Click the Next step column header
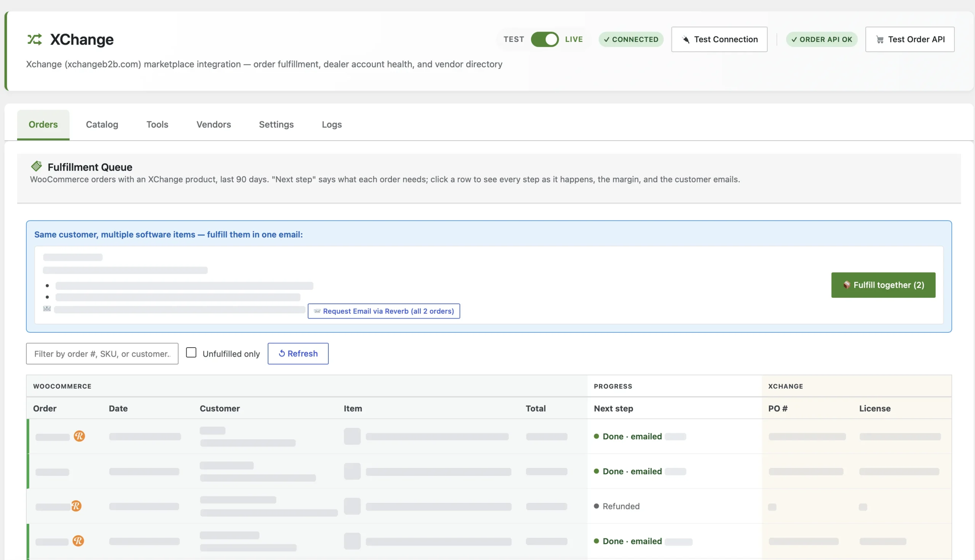Viewport: 975px width, 560px height. [x=613, y=408]
